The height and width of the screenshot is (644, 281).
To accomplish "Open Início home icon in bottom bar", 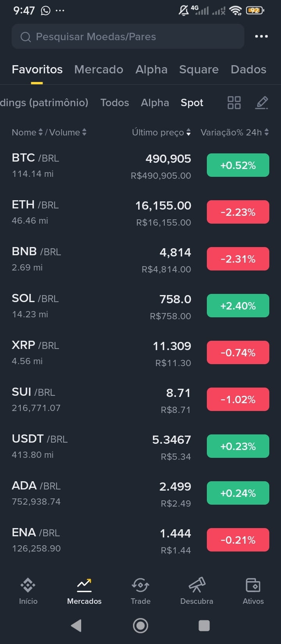I will point(28,585).
